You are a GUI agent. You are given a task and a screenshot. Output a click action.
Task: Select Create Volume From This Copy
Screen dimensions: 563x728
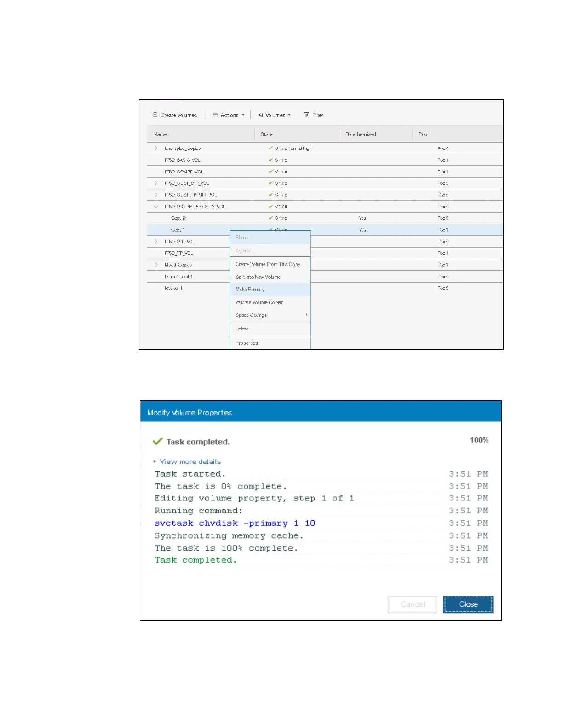(268, 264)
